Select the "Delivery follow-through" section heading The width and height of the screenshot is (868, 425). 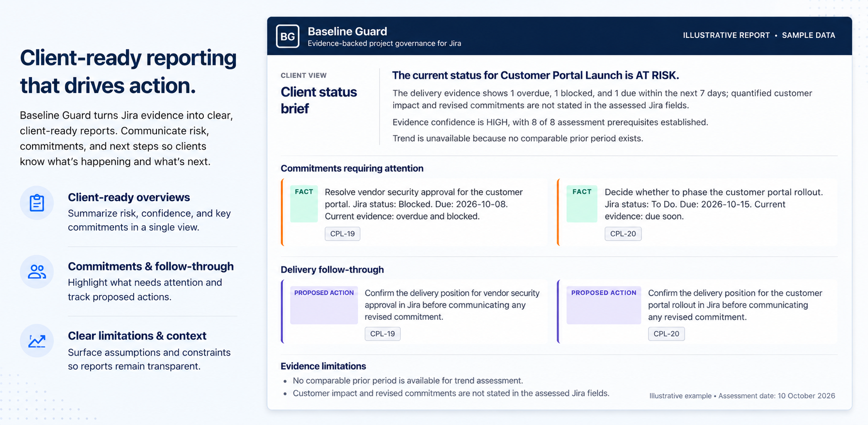[332, 270]
